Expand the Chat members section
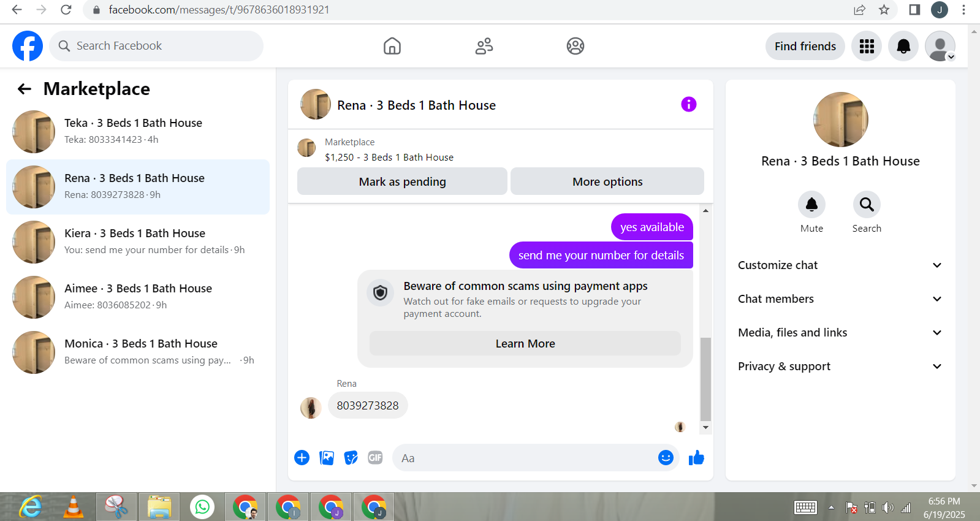 (840, 299)
